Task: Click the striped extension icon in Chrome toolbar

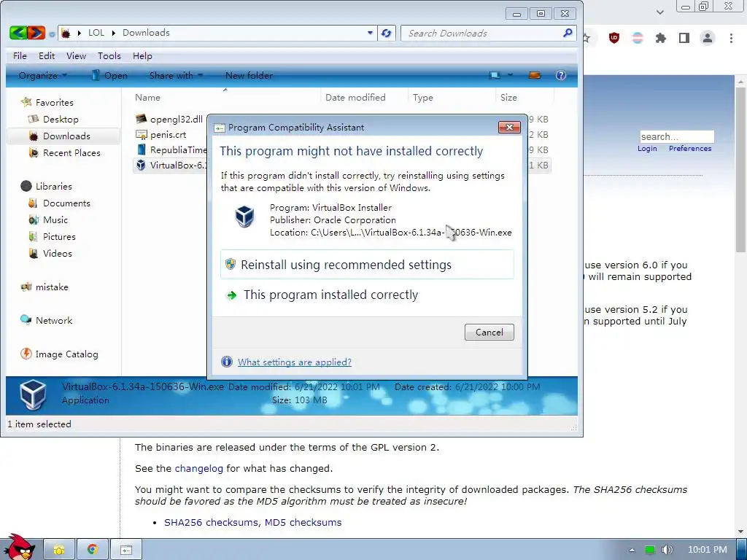Action: pos(638,38)
